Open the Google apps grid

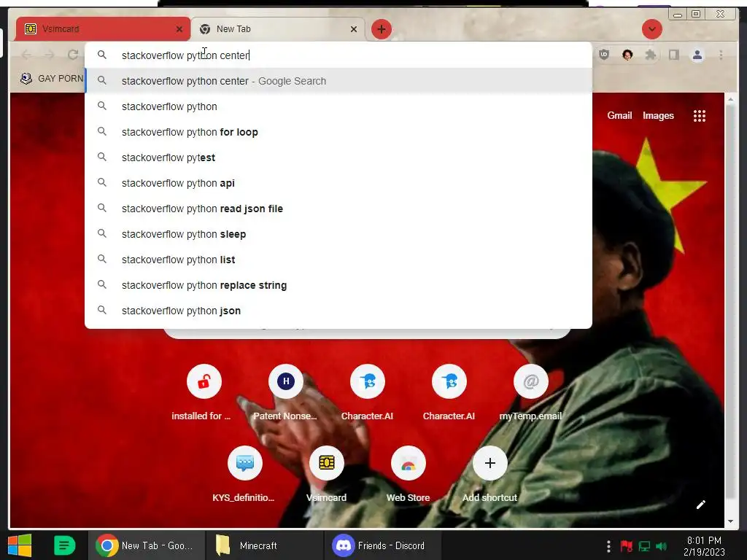tap(700, 116)
